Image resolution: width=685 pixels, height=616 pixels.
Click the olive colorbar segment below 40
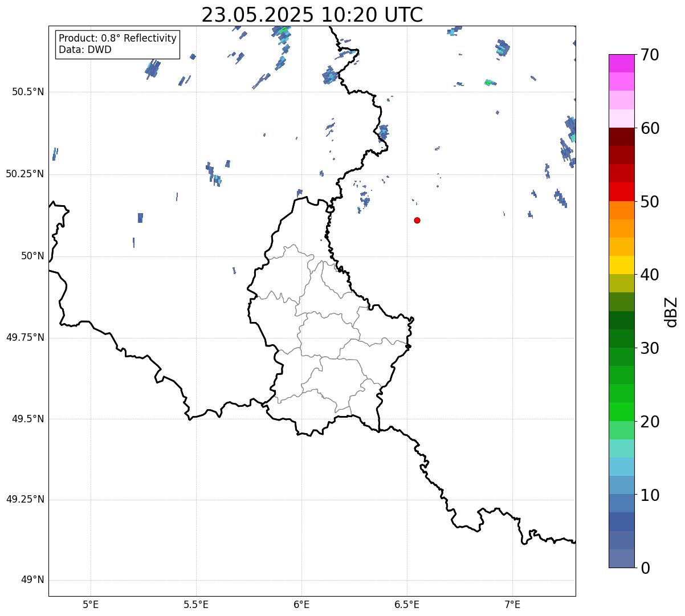pos(621,283)
